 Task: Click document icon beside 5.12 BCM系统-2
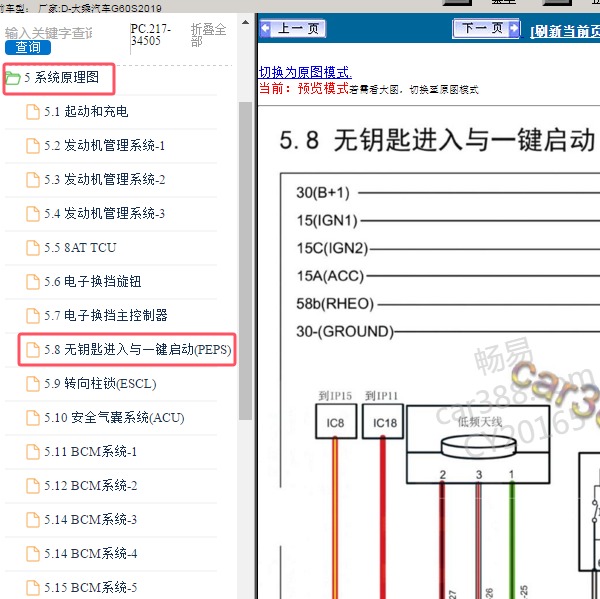33,486
